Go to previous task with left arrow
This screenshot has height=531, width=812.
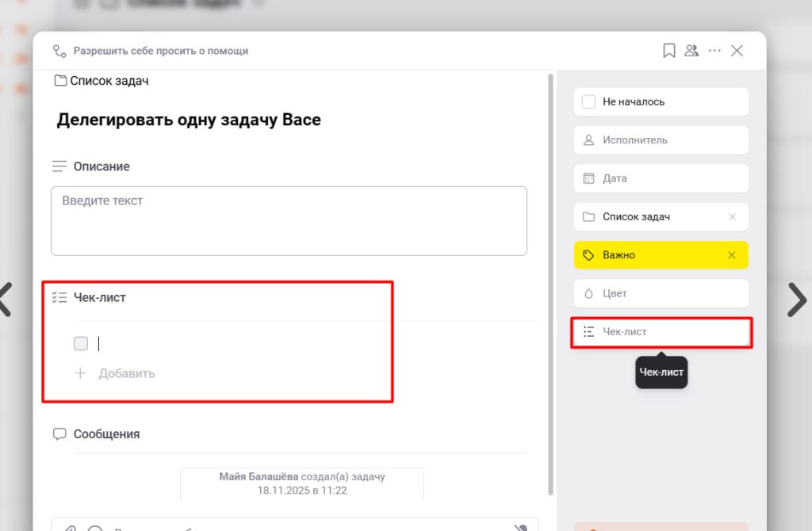[6, 299]
